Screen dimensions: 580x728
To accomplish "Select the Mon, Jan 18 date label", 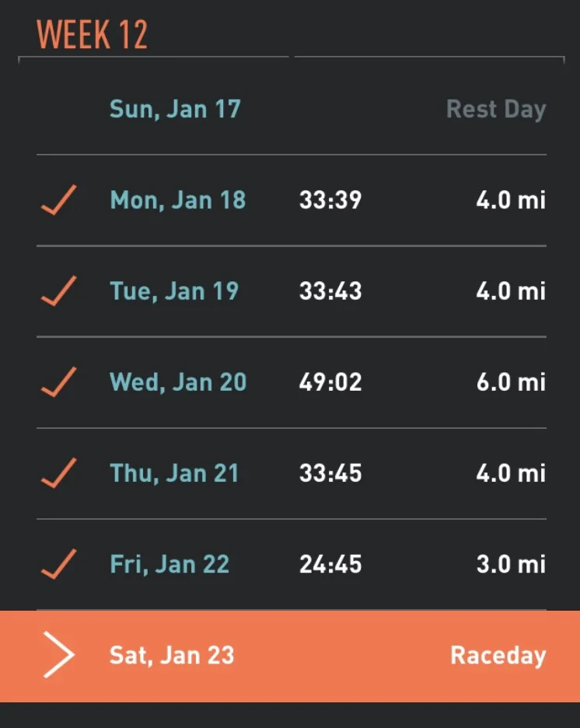I will pyautogui.click(x=177, y=200).
